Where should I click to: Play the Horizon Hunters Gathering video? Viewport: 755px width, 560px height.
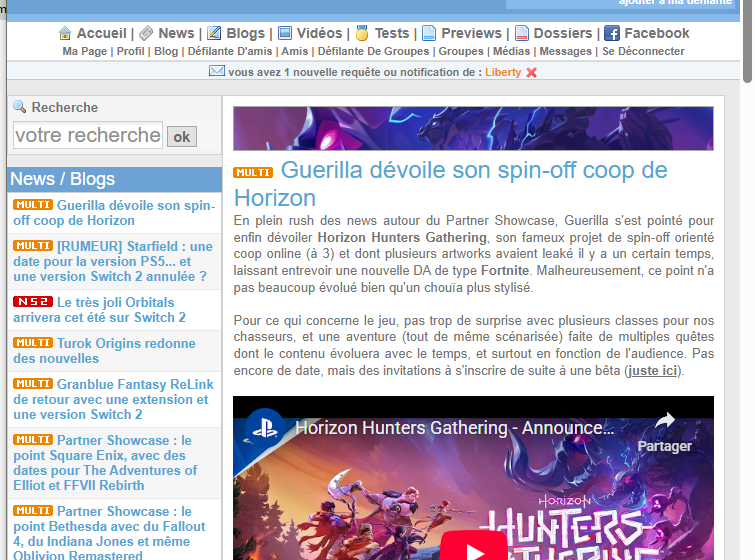pyautogui.click(x=474, y=547)
